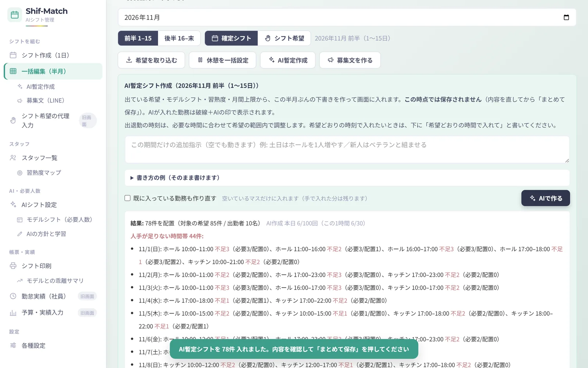The height and width of the screenshot is (368, 588).
Task: Click the megaphone icon on 募集文を作る
Action: click(331, 60)
